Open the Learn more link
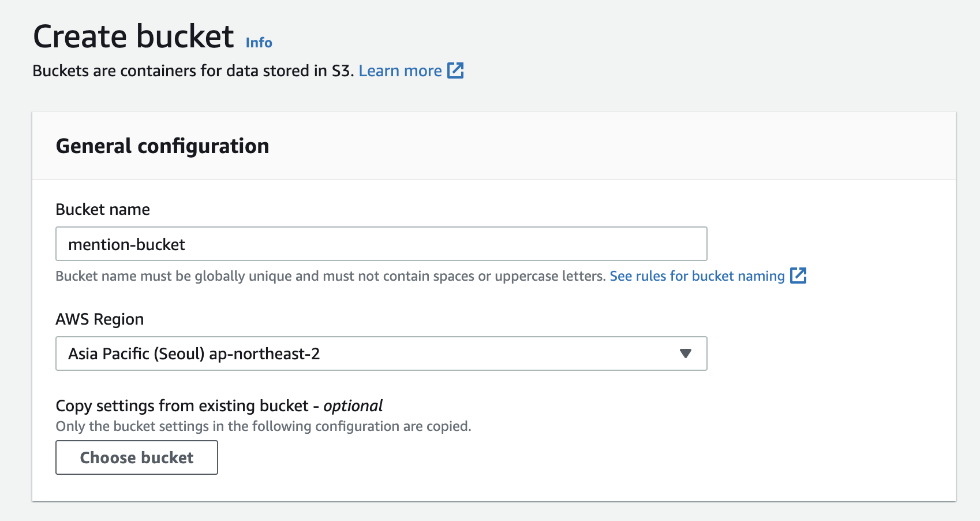Viewport: 980px width, 521px height. coord(400,70)
